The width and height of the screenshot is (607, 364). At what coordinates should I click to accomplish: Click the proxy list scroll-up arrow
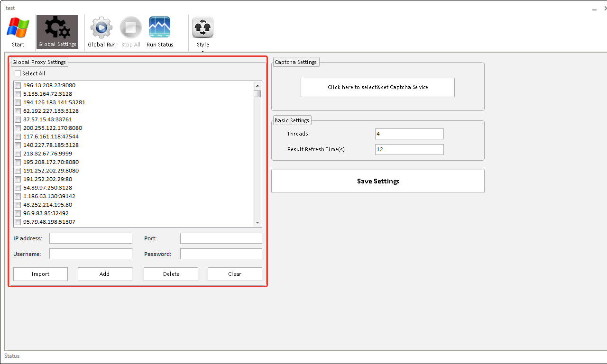click(258, 85)
